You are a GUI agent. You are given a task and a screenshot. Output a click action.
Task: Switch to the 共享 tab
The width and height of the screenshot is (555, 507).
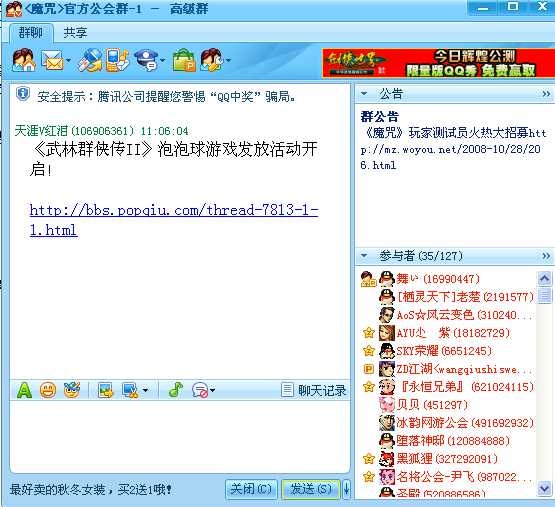coord(75,33)
